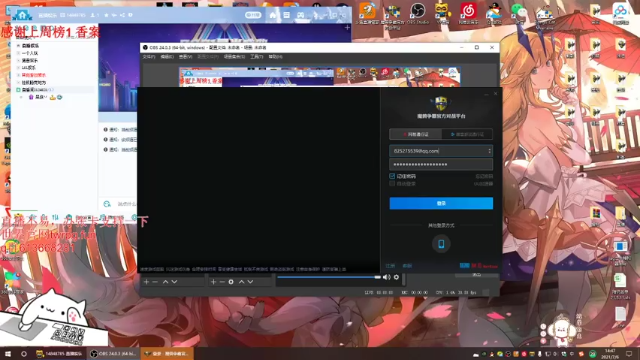Open the gamepad icon in YY toolbar
The image size is (640, 360).
(300, 15)
